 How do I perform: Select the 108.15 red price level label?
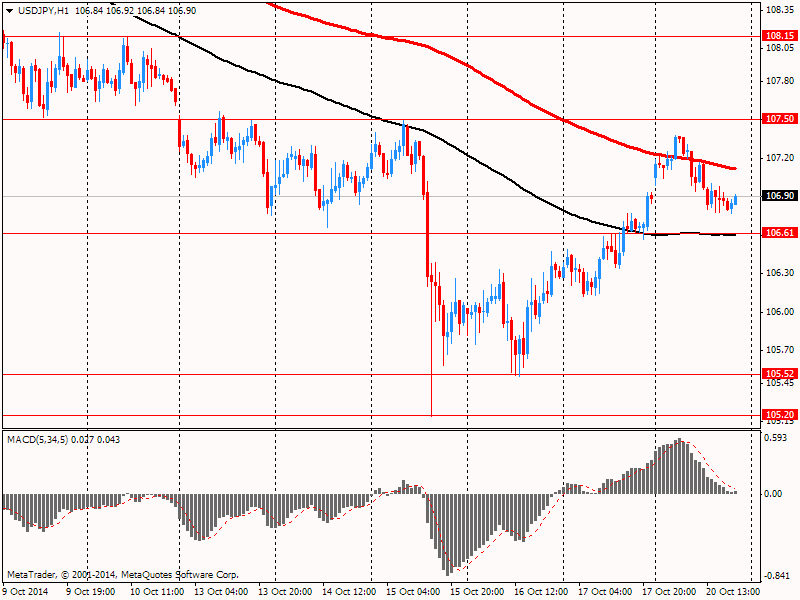click(780, 36)
